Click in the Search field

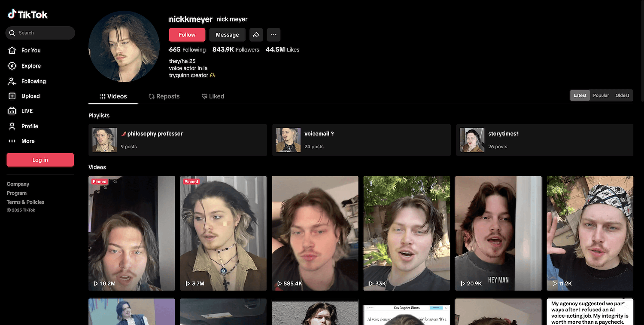(43, 33)
